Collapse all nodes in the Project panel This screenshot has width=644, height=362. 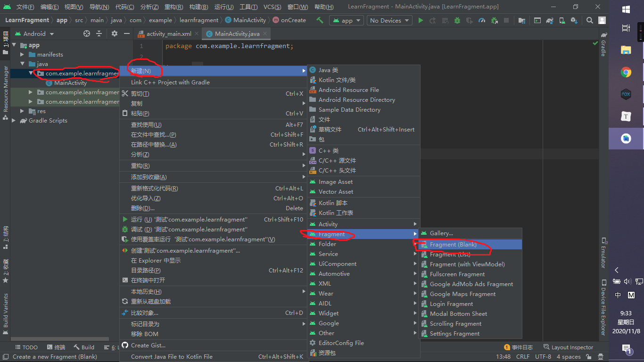[99, 33]
